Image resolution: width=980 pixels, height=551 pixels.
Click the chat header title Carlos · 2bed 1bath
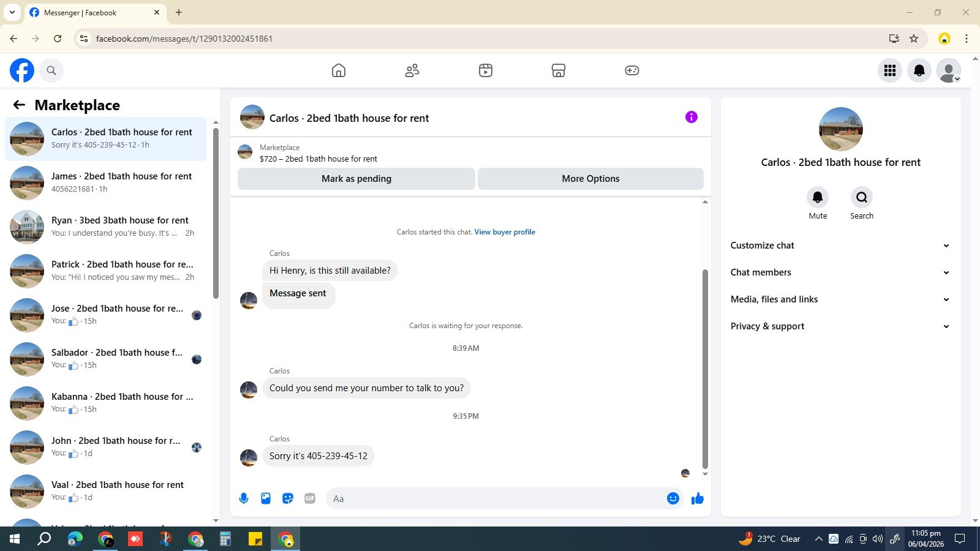(349, 118)
